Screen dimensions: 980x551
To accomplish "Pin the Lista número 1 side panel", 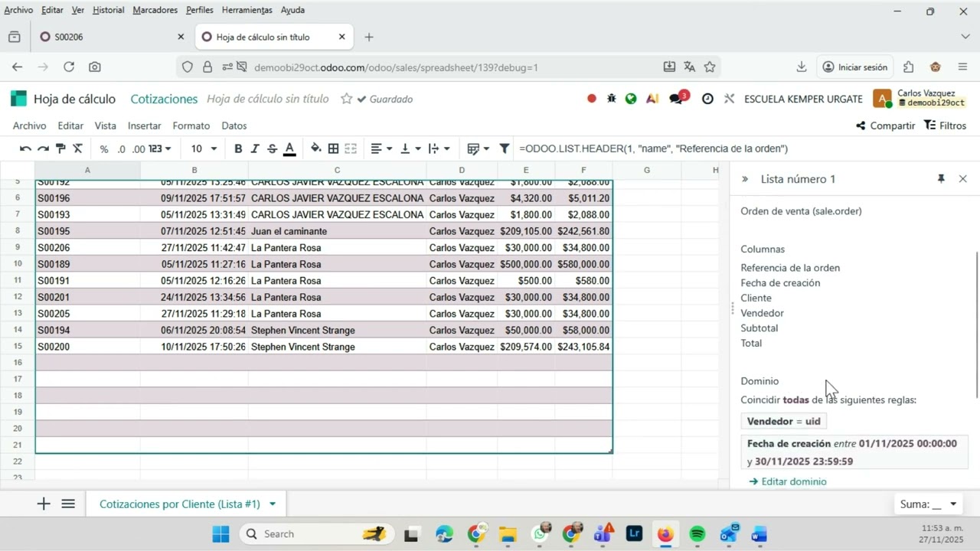I will pyautogui.click(x=941, y=178).
